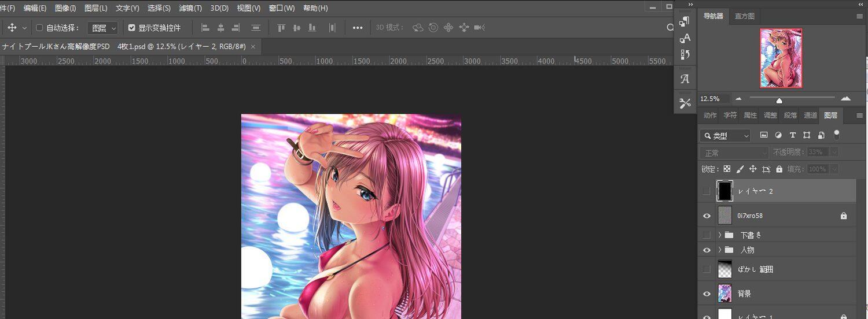Screen dimensions: 868x319
Task: Switch to the 字符 panel tab
Action: coord(730,116)
